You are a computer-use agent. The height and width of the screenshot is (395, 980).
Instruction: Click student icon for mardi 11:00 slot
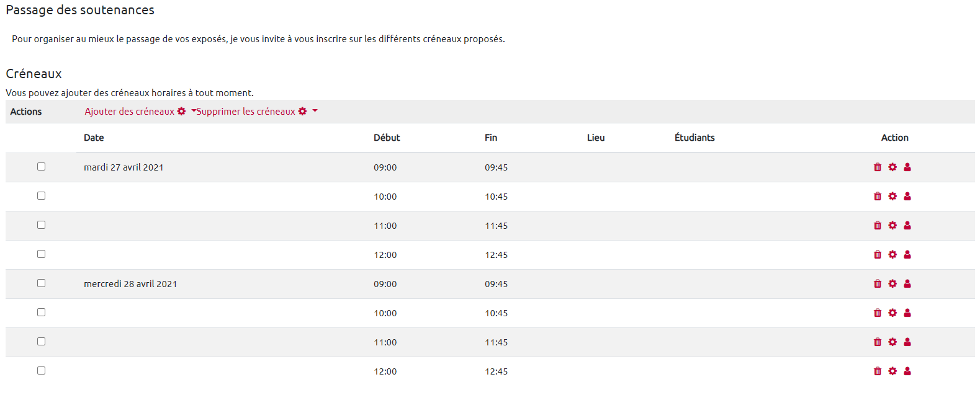pyautogui.click(x=907, y=226)
